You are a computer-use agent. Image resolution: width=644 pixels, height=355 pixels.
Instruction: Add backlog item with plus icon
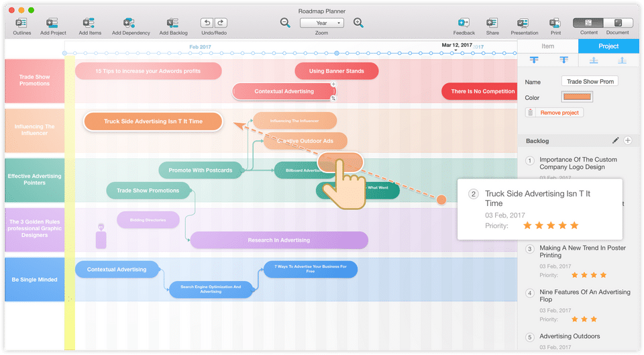pos(628,140)
